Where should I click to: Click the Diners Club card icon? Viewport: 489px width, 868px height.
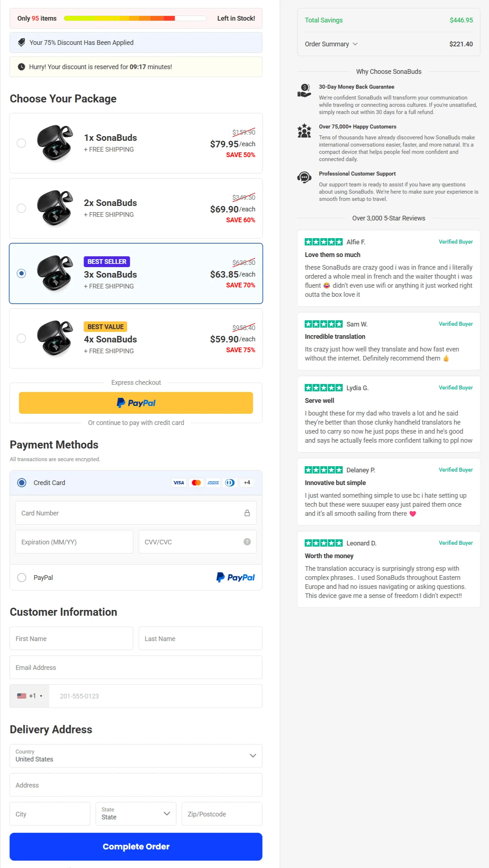pyautogui.click(x=230, y=483)
